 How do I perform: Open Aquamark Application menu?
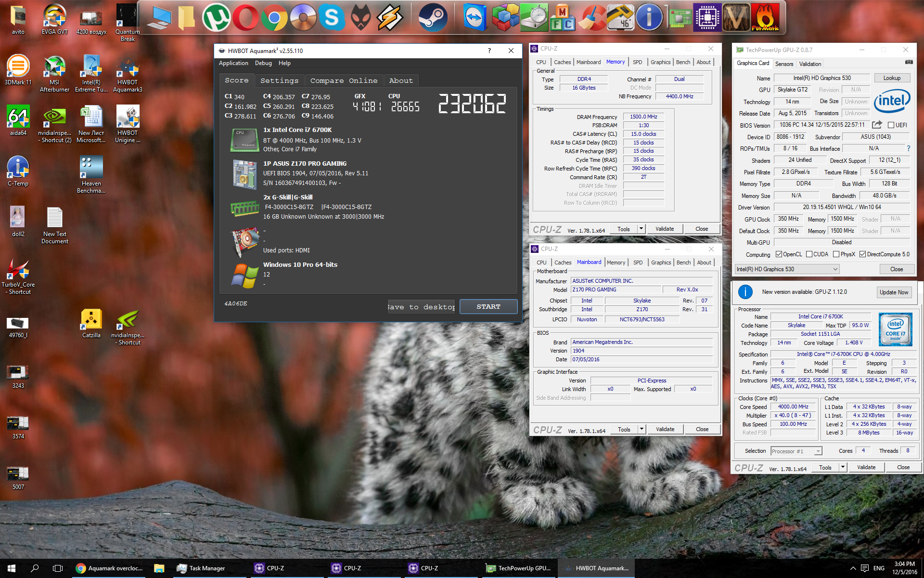coord(233,63)
